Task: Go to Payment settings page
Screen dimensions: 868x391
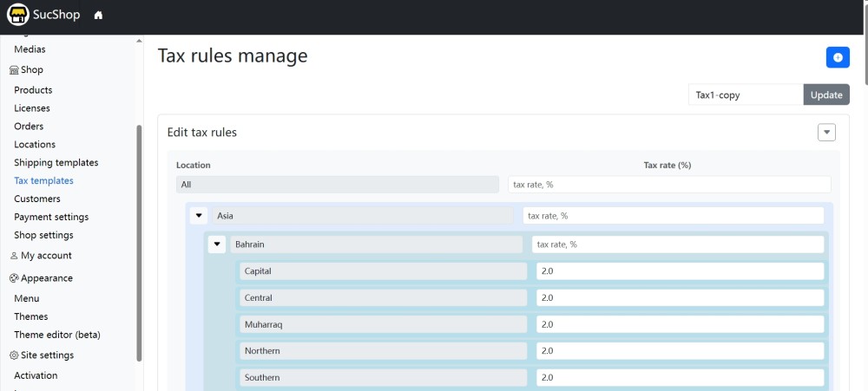Action: (51, 217)
